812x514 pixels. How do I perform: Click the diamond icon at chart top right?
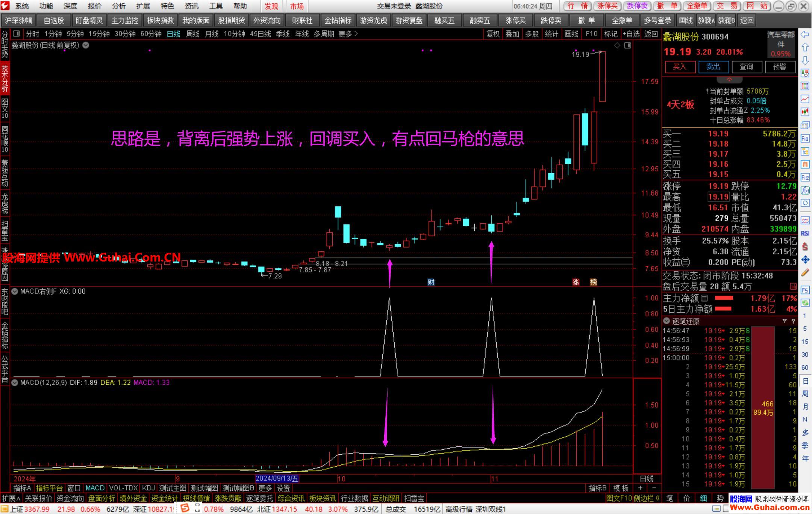pos(617,45)
